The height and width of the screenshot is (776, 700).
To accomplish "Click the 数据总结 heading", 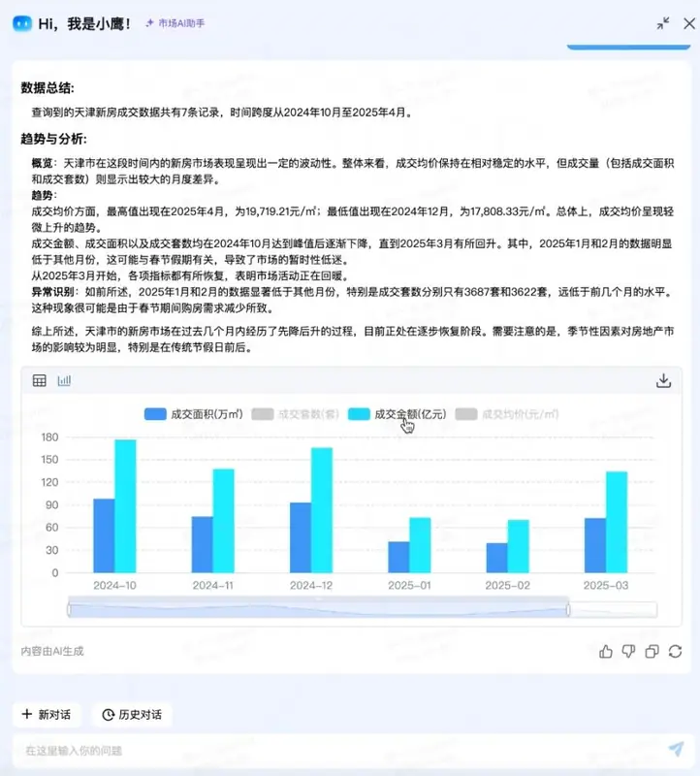I will click(48, 88).
